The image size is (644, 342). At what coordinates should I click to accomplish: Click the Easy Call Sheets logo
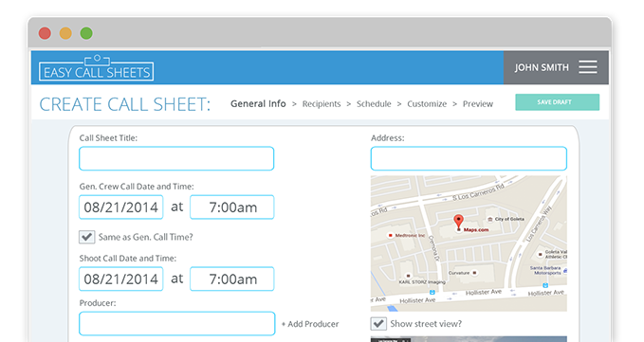pos(96,68)
